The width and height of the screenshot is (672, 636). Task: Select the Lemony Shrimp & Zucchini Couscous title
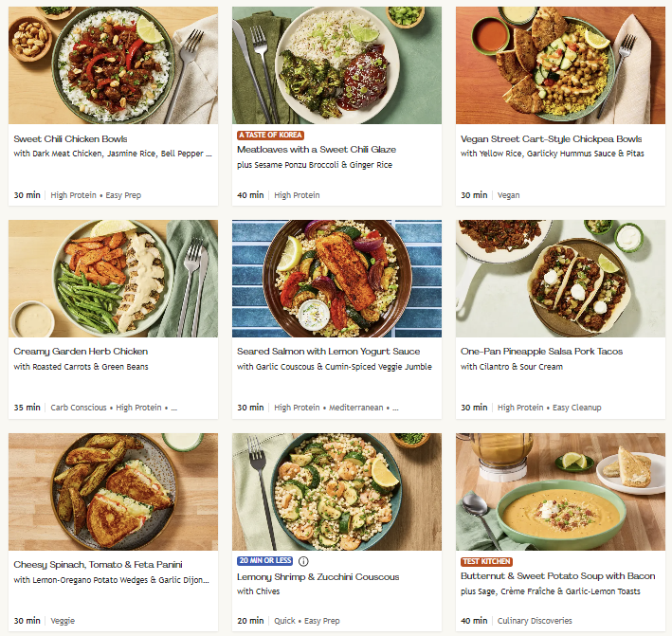318,577
